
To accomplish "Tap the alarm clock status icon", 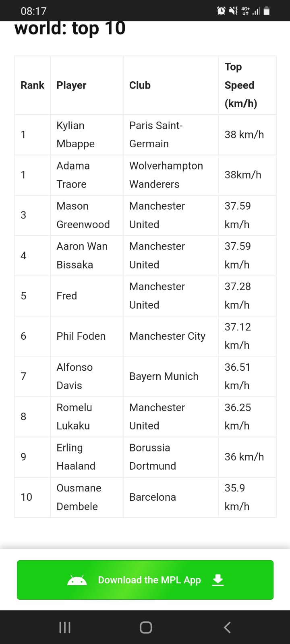I will coord(221,11).
